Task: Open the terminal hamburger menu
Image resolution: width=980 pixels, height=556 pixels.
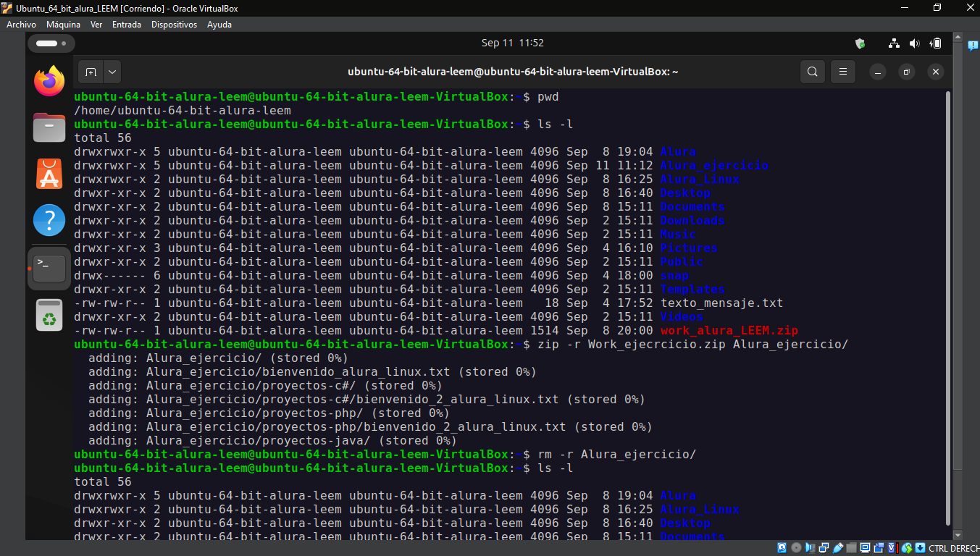Action: click(843, 72)
